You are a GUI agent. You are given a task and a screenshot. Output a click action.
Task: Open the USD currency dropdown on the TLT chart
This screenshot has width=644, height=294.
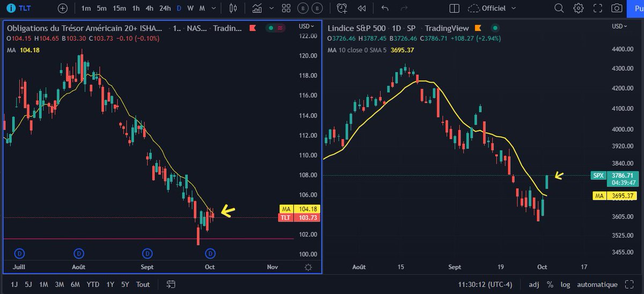(306, 26)
